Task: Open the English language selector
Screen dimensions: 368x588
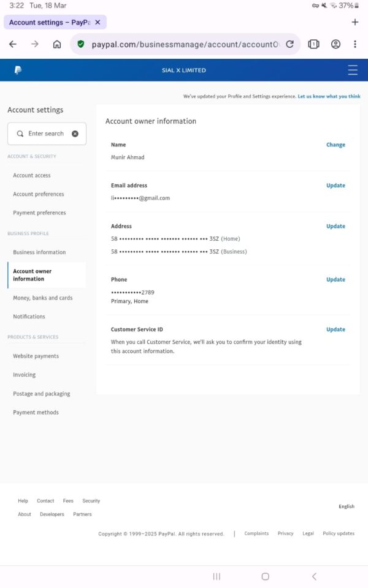Action: coord(347,507)
